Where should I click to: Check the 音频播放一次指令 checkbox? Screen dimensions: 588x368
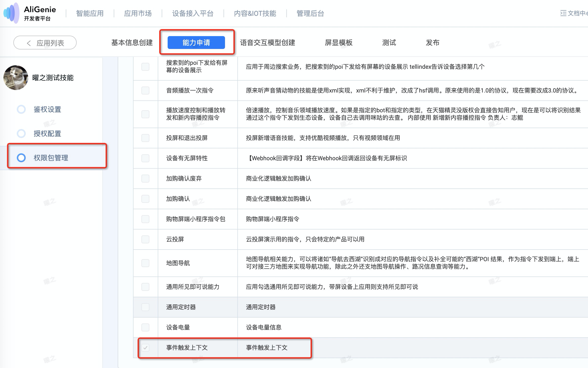145,91
